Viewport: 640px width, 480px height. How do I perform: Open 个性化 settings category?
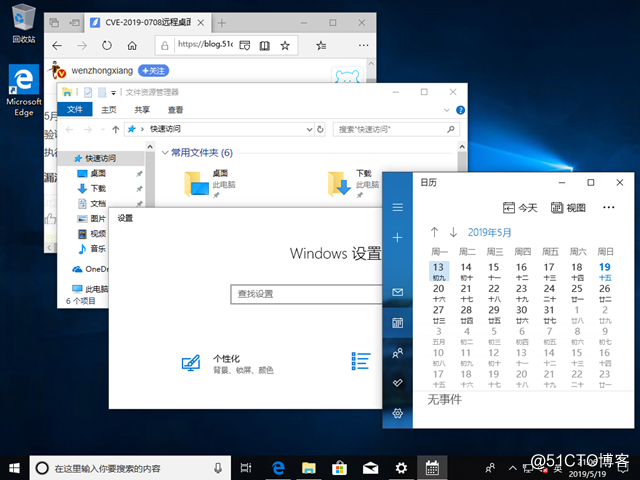pos(227,363)
